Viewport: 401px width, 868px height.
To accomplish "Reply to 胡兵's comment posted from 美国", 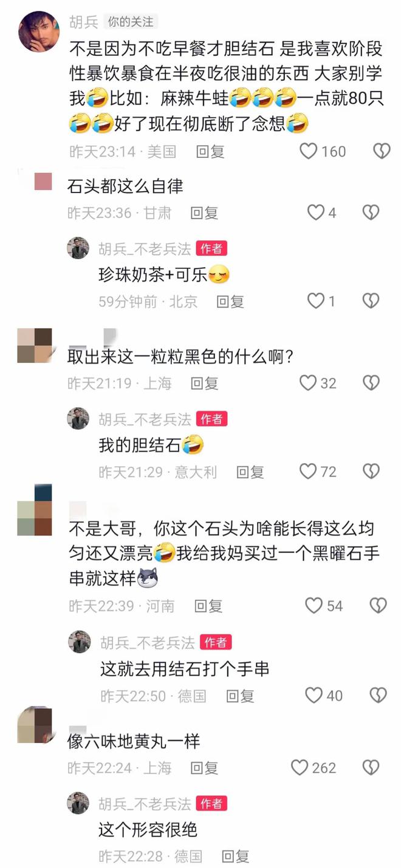I will [x=210, y=152].
